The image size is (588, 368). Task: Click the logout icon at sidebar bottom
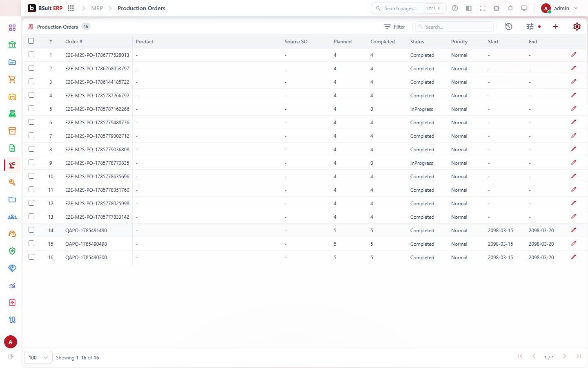11,357
